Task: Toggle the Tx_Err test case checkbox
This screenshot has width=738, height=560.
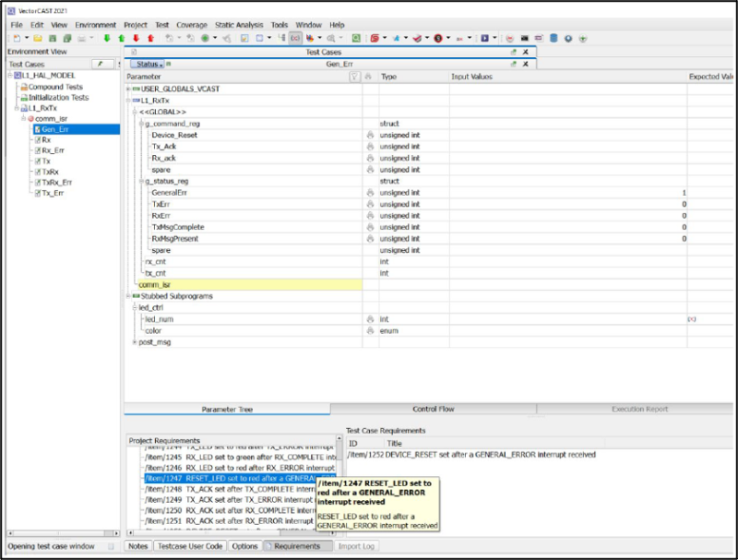Action: tap(38, 193)
